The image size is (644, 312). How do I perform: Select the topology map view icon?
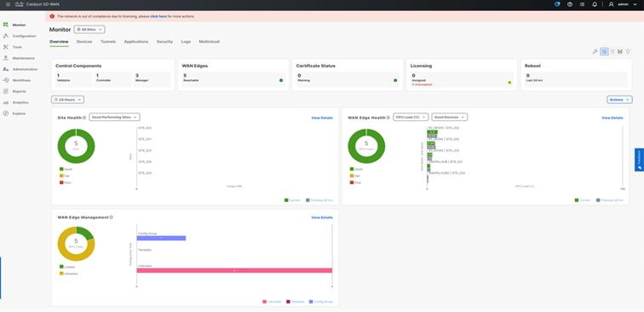[620, 51]
